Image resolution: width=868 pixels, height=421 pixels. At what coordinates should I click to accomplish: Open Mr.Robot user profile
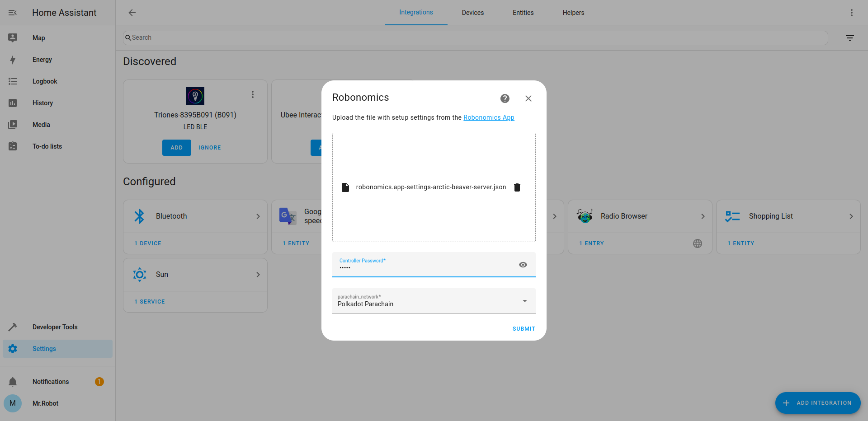tap(57, 403)
